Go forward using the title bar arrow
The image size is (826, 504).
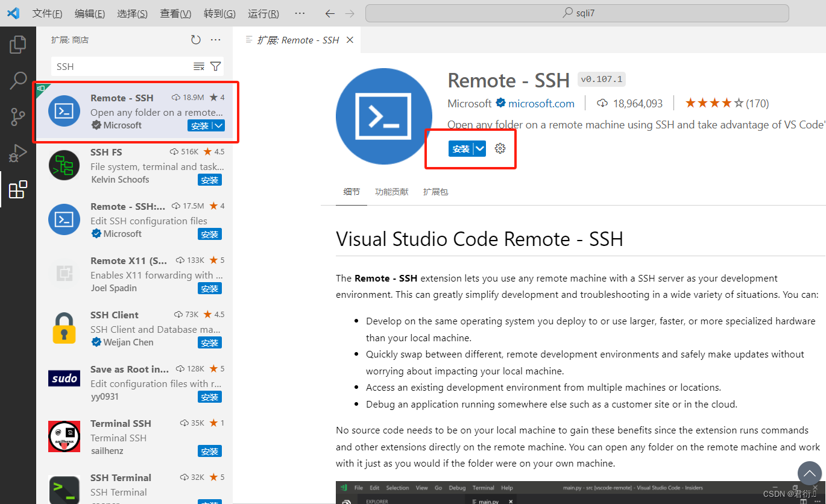coord(349,13)
